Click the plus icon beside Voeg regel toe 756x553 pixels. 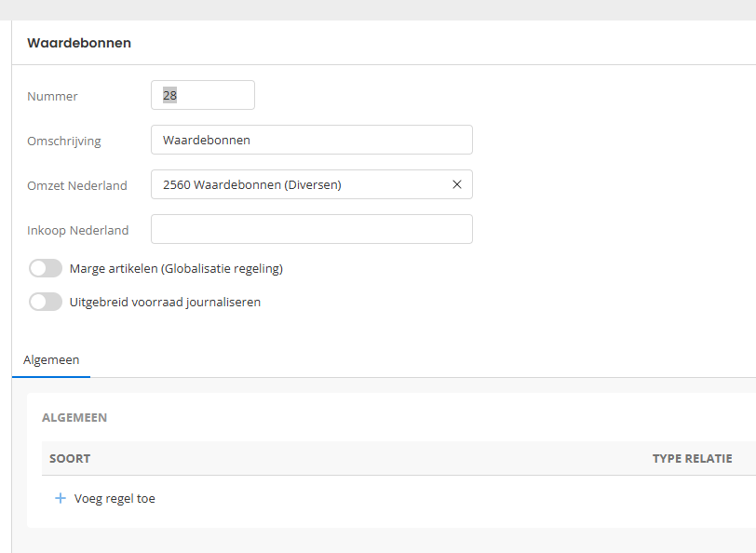(x=61, y=498)
